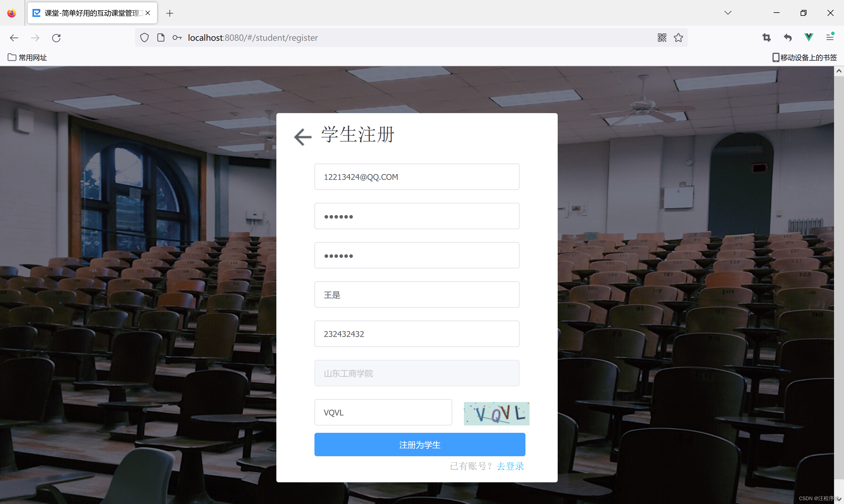This screenshot has height=504, width=844.
Task: Click the back arrow beside 学生注册
Action: click(302, 137)
